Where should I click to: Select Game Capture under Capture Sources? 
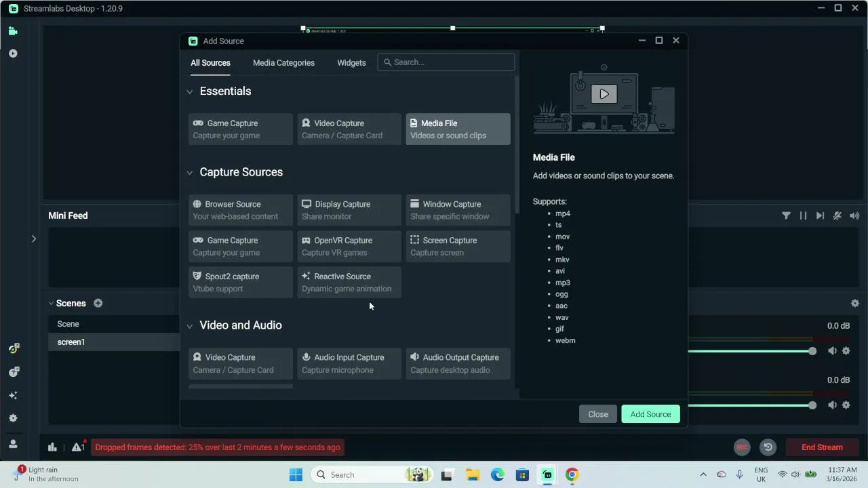(x=241, y=246)
